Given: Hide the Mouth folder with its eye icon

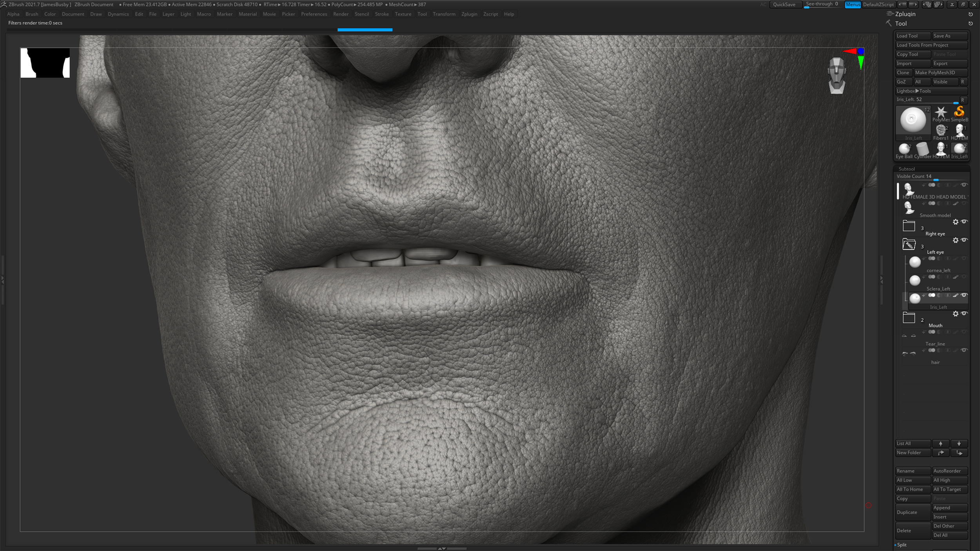Looking at the screenshot, I should click(x=964, y=314).
